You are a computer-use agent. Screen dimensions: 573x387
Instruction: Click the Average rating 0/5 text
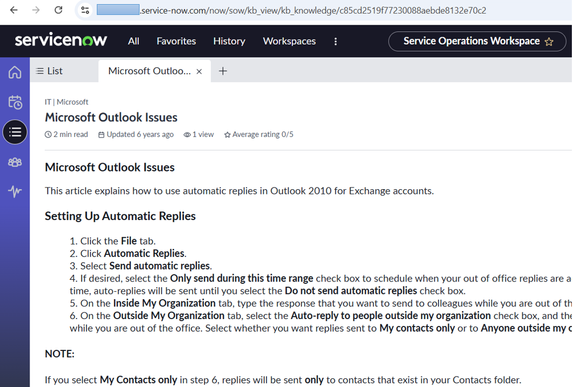coord(263,134)
